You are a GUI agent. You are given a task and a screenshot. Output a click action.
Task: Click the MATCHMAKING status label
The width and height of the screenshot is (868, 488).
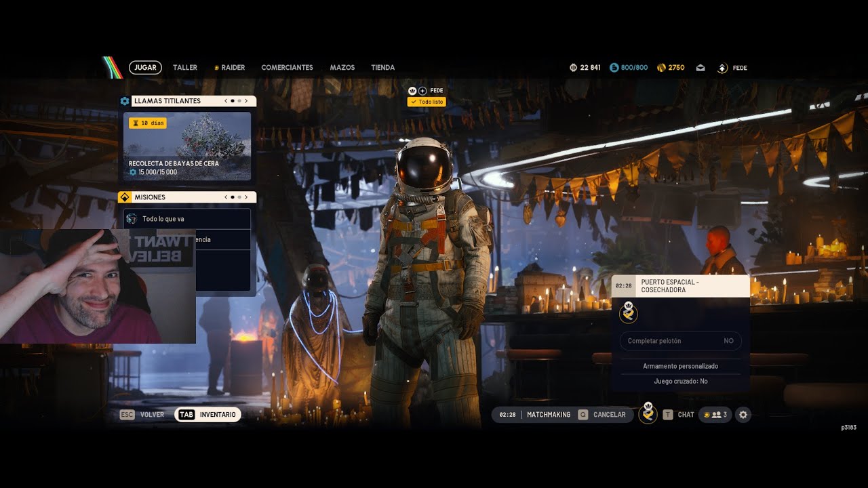pyautogui.click(x=549, y=415)
